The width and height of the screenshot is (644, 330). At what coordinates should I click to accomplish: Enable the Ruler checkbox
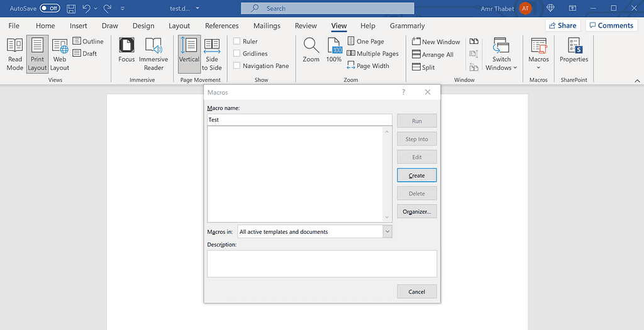[236, 41]
